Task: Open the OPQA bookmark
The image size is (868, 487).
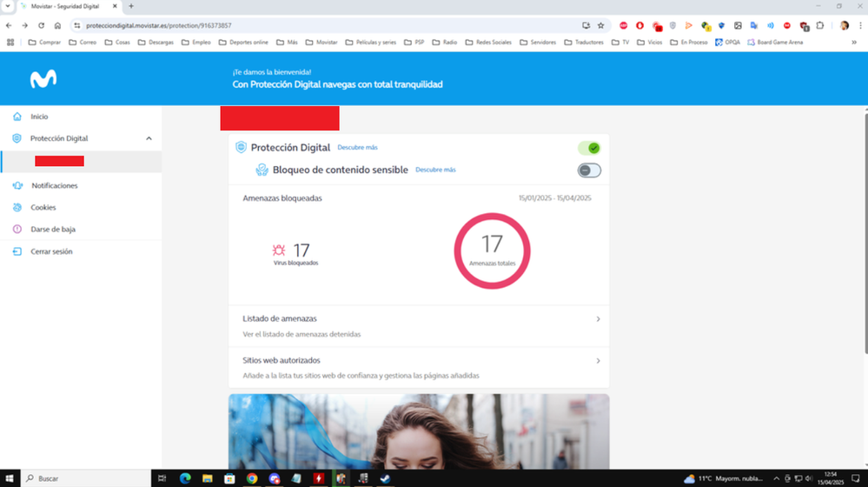Action: [x=727, y=42]
